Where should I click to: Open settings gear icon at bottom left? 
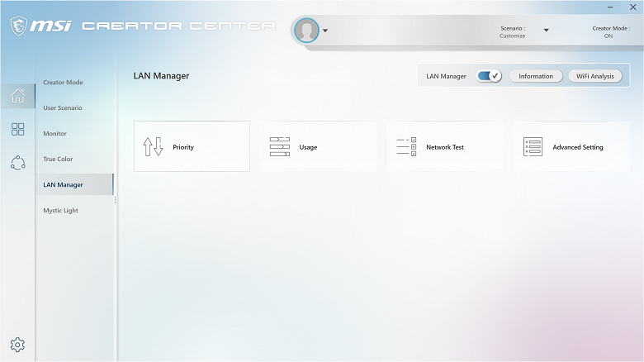click(x=17, y=345)
